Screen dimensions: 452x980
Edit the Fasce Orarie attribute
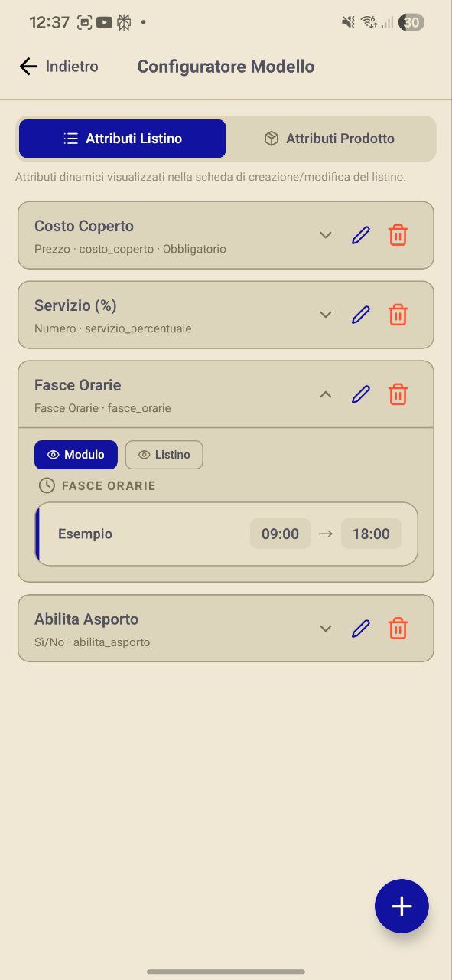360,394
